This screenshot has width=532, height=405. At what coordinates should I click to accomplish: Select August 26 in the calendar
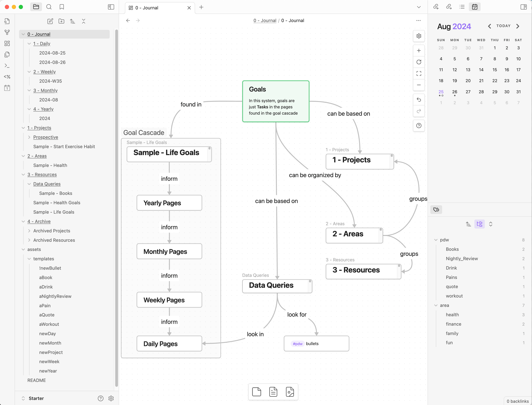pos(454,92)
